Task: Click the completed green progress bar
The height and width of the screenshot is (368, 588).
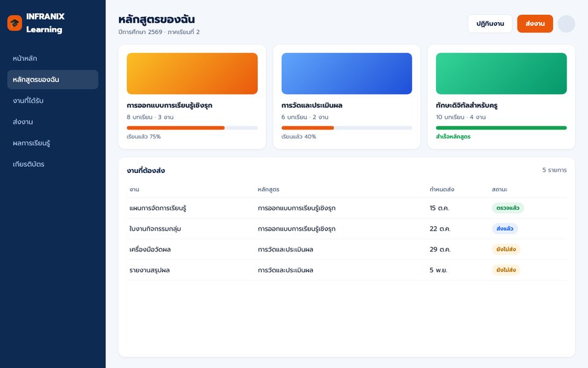Action: tap(502, 128)
